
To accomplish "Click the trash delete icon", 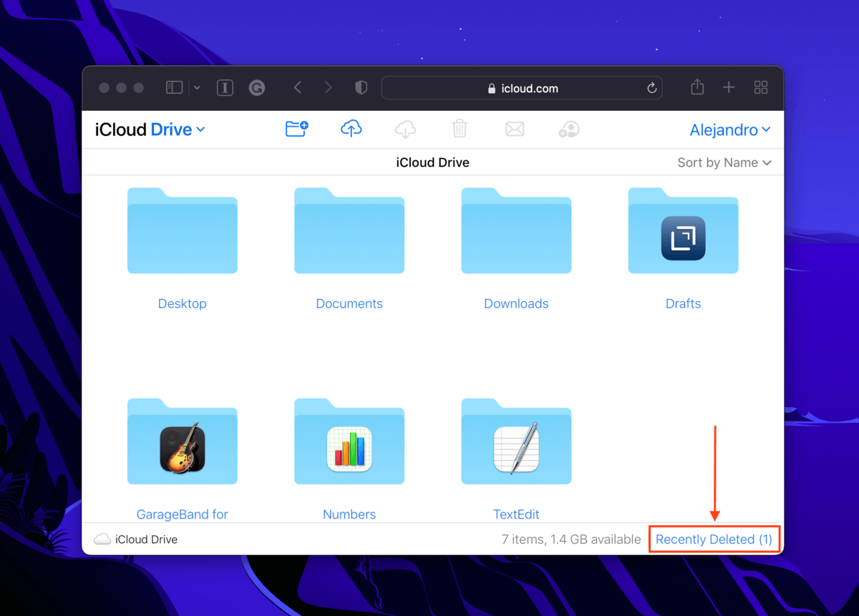I will [460, 129].
